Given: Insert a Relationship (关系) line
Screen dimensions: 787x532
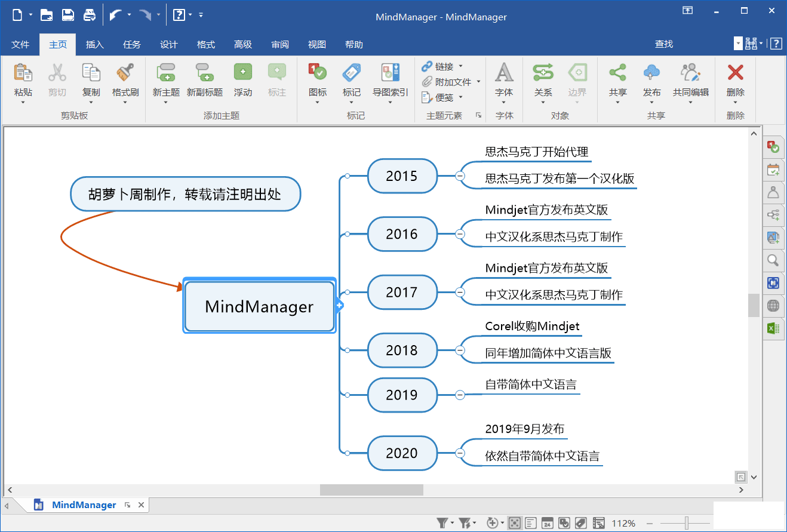Looking at the screenshot, I should click(543, 72).
